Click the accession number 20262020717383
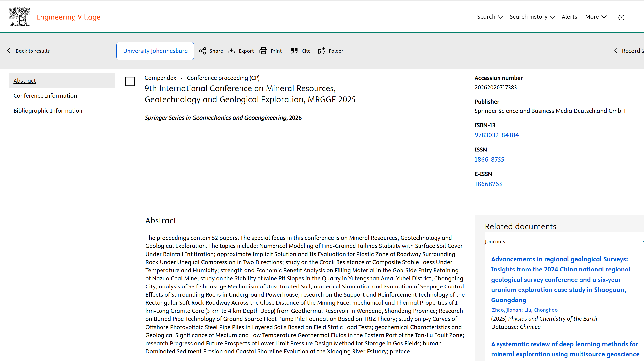This screenshot has width=644, height=361. [496, 87]
